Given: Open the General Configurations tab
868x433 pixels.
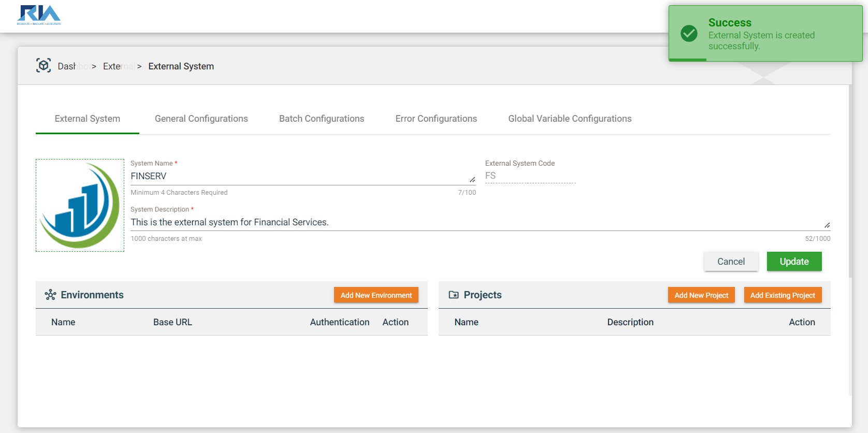Looking at the screenshot, I should 201,119.
